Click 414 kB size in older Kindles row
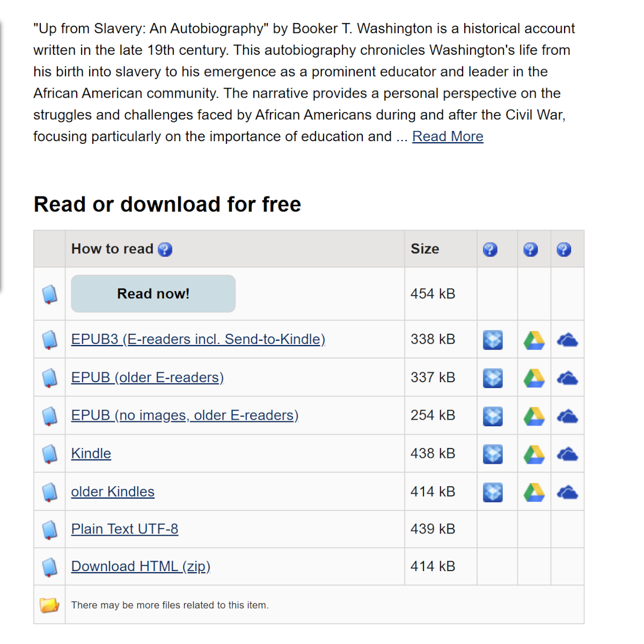The height and width of the screenshot is (644, 644). pyautogui.click(x=441, y=492)
